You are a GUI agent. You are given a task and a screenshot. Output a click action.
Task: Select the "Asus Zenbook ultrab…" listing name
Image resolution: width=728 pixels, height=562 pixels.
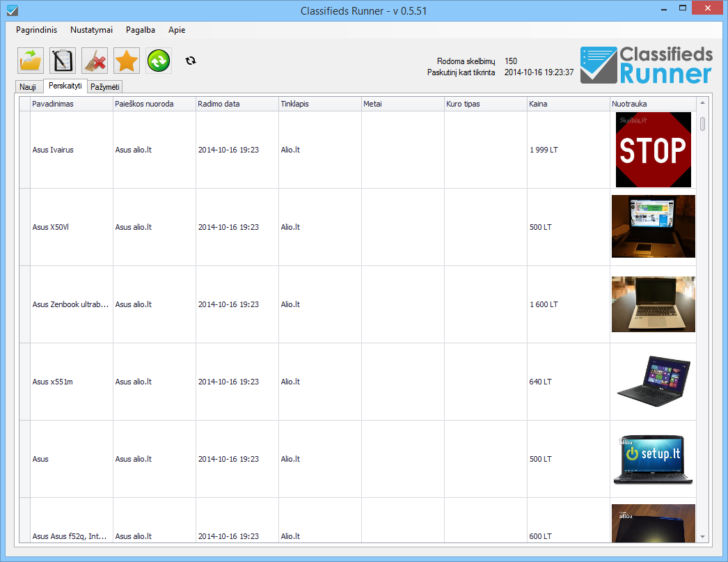point(70,304)
